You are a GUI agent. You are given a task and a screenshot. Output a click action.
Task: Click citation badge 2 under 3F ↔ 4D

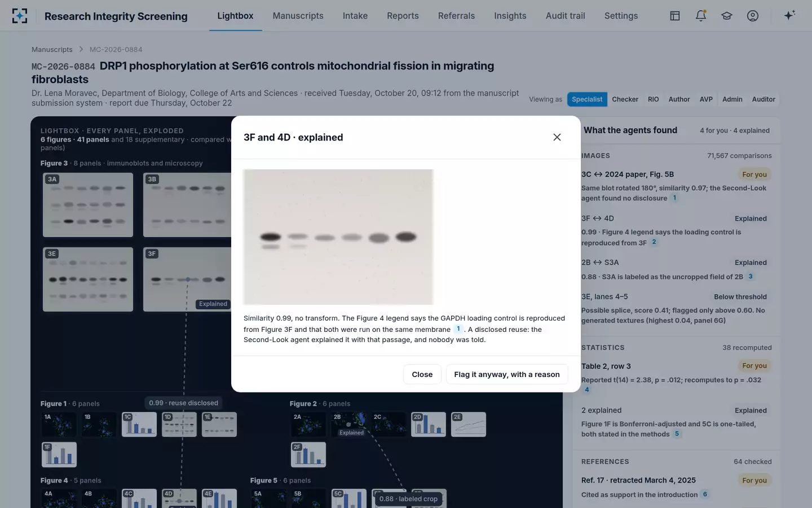pyautogui.click(x=654, y=242)
